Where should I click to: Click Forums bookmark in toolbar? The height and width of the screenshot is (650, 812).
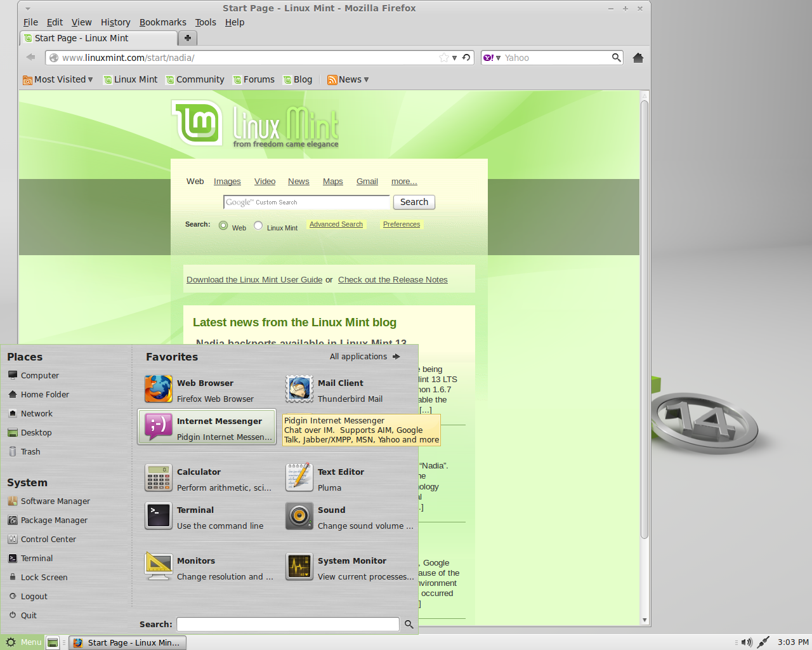(254, 79)
